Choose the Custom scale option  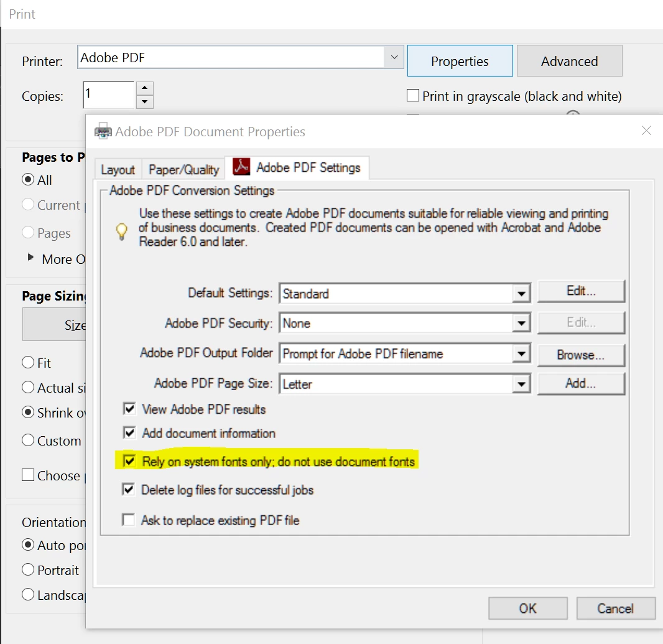click(x=28, y=440)
